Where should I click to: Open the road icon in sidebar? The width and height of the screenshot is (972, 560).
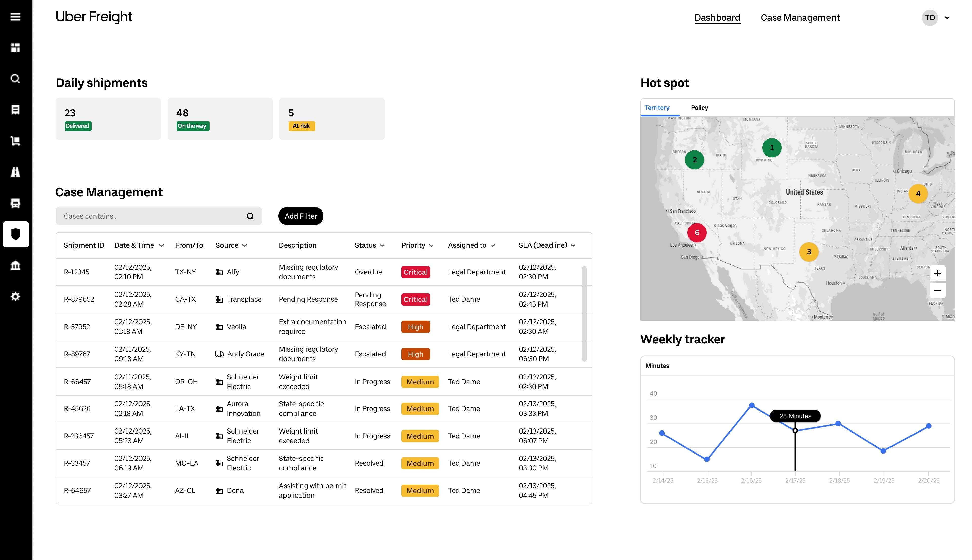[15, 172]
